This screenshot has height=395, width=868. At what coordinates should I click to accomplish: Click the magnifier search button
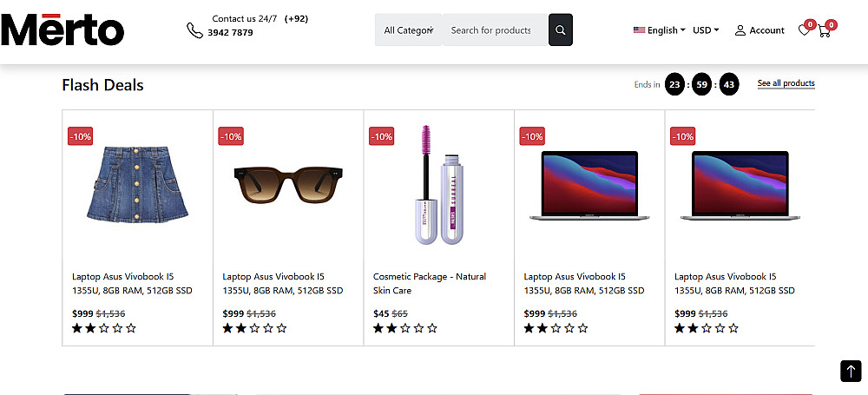(561, 30)
